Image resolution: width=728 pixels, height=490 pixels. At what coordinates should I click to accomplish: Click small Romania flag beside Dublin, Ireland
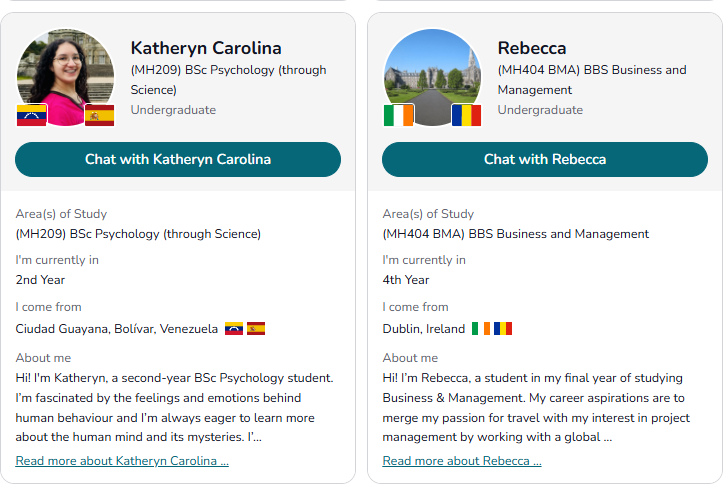pyautogui.click(x=503, y=328)
